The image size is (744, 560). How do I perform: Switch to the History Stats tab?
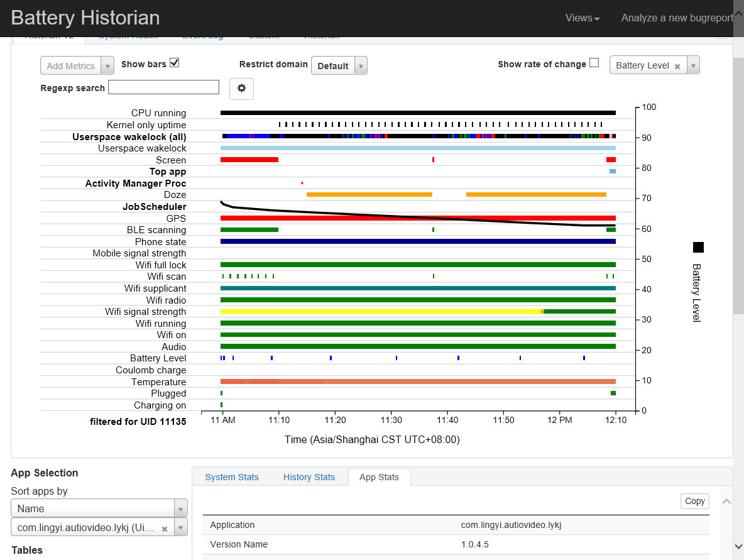[x=309, y=477]
